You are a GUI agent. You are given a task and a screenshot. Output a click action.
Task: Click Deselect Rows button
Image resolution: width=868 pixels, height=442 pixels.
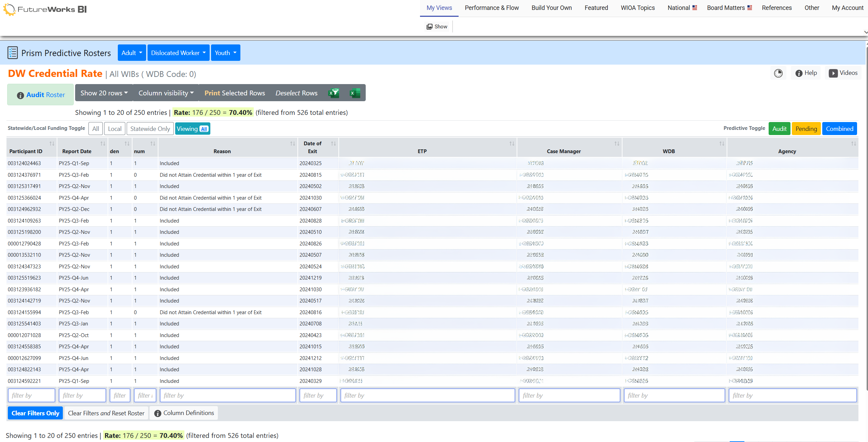point(296,93)
